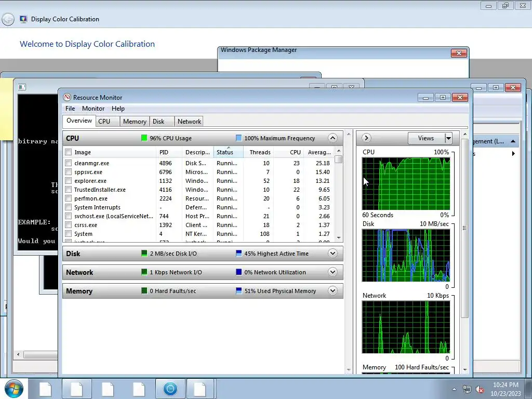
Task: Click the green CPU Usage indicator square
Action: (144, 138)
